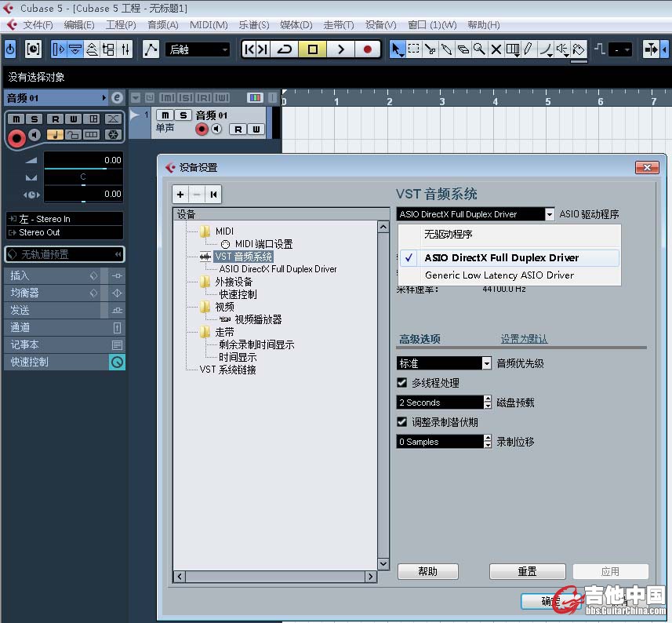Open the 后触 automation mode dropdown
Screen dimensions: 672x623
(198, 49)
